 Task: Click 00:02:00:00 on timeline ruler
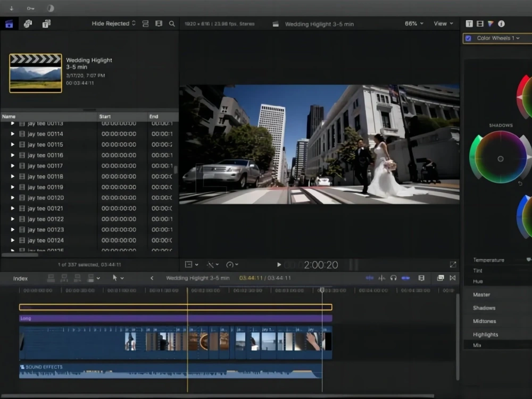coord(205,290)
